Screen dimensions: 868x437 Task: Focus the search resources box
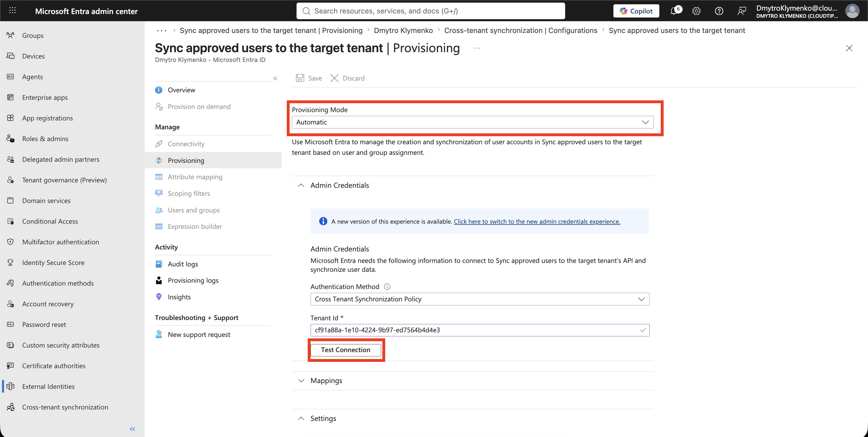(431, 11)
